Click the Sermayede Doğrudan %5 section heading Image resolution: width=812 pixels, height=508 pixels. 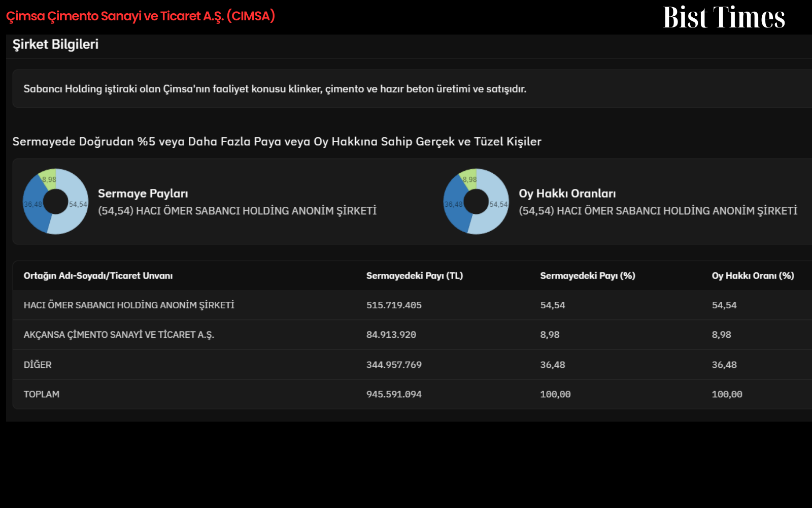(x=277, y=142)
